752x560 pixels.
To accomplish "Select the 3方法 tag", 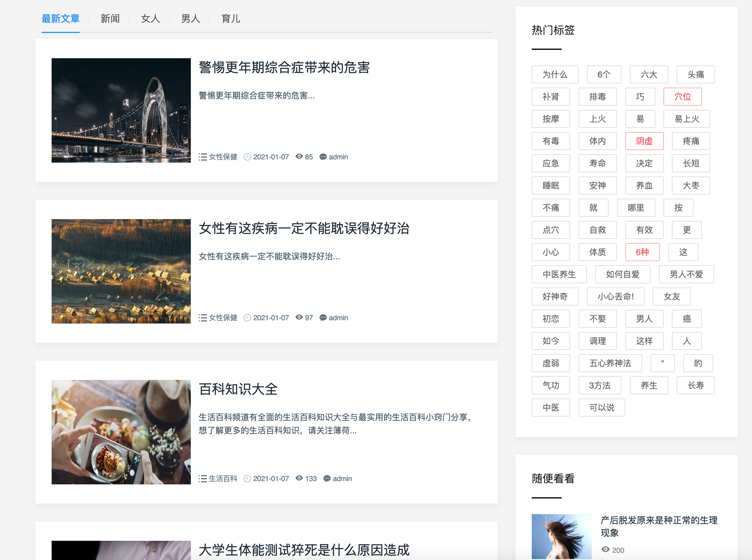I will pyautogui.click(x=600, y=385).
